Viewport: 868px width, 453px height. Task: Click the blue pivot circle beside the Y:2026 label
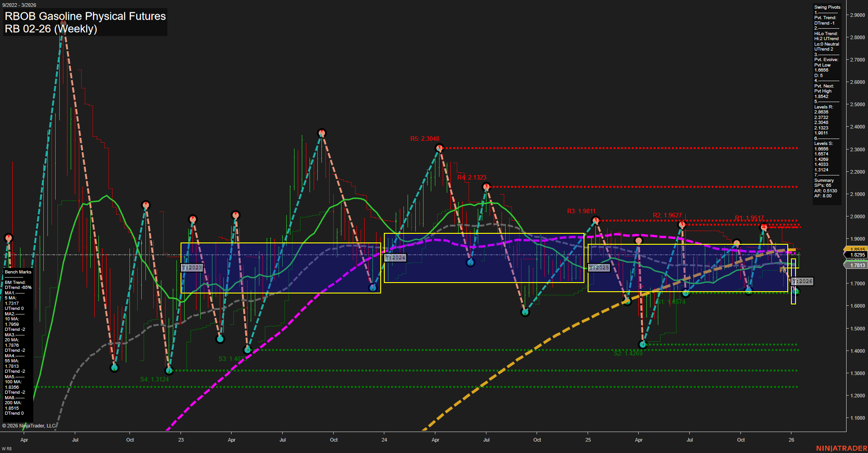point(796,291)
